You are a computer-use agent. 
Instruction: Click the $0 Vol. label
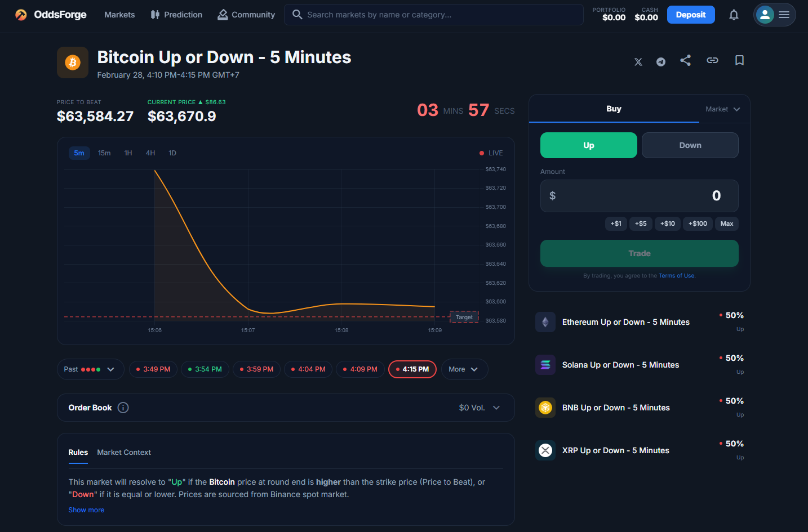pos(472,408)
